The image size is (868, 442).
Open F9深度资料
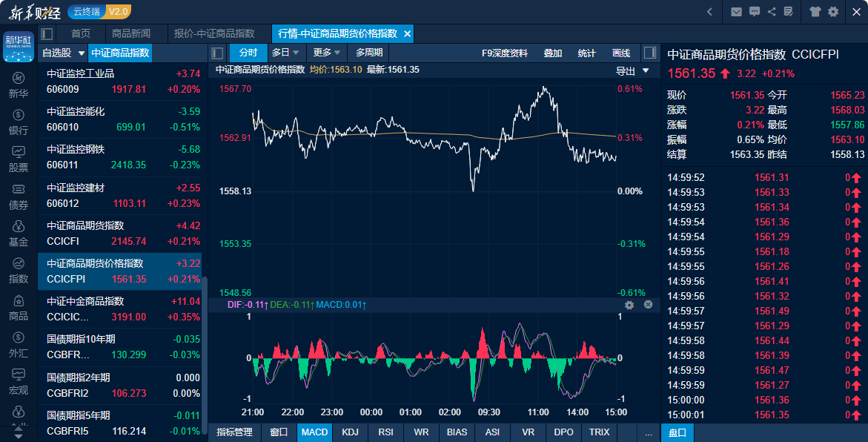point(504,53)
